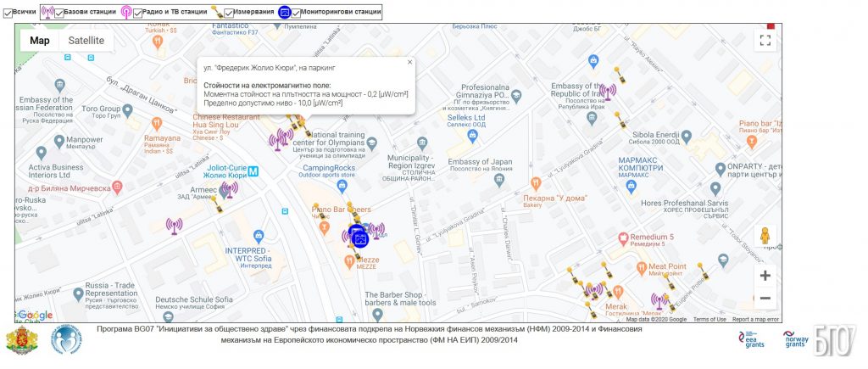Click the Hores Profeshanal Sarvis pin
Viewport: 868px width, 369px height.
pyautogui.click(x=715, y=189)
